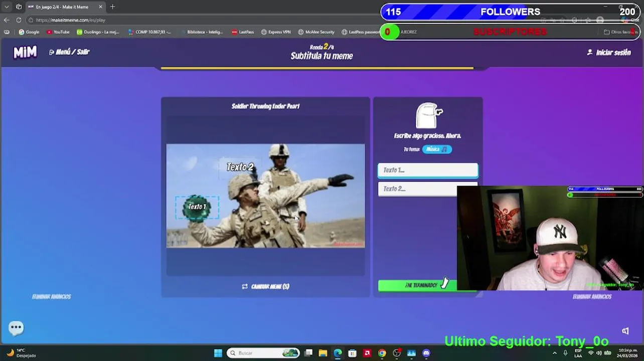Open Microsoft Store from taskbar

(x=353, y=353)
